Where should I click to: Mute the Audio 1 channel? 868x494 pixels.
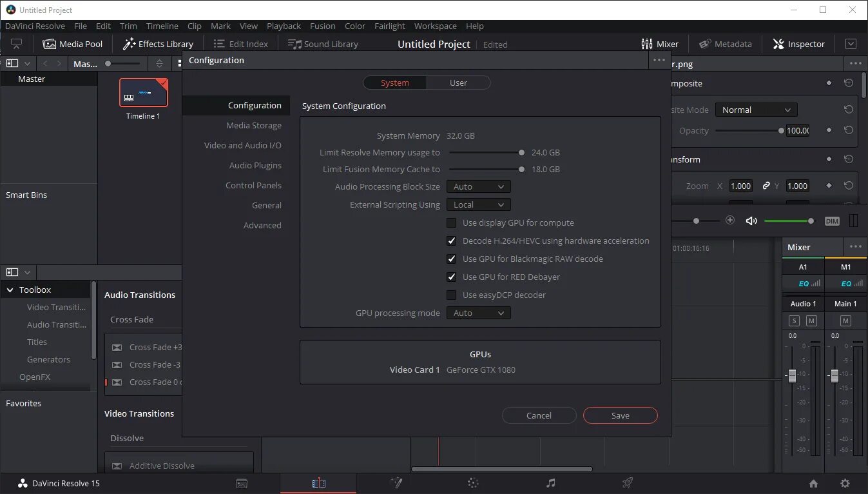(x=811, y=321)
